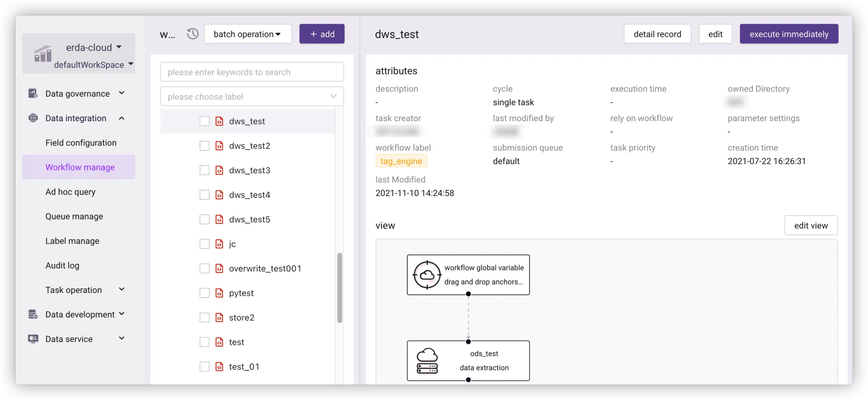Open the Ad hoc query page
This screenshot has height=400, width=868.
(70, 192)
